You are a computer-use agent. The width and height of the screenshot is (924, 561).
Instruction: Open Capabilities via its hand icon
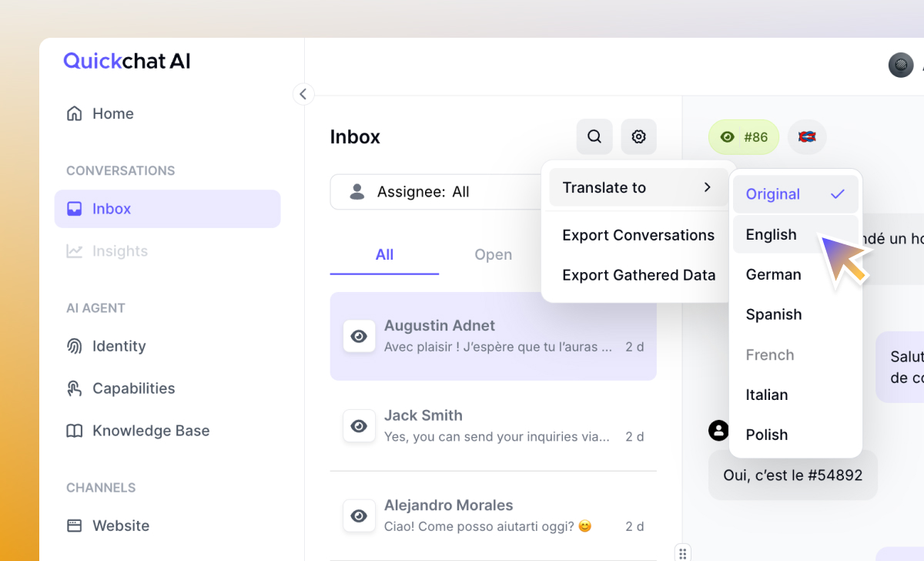(x=75, y=388)
